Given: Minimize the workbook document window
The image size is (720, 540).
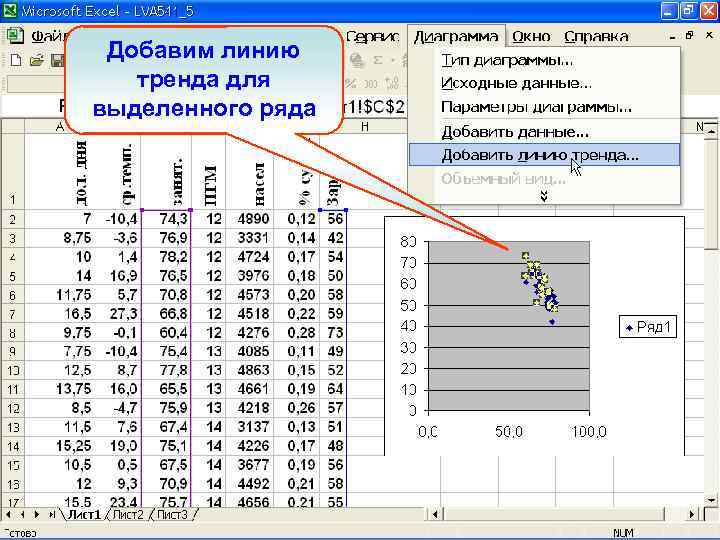Looking at the screenshot, I should click(x=672, y=36).
